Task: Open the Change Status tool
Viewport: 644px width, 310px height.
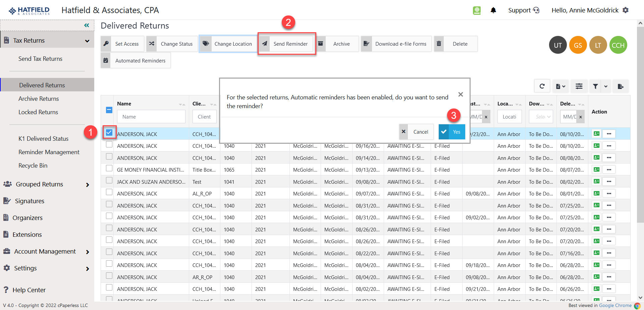Action: point(152,44)
